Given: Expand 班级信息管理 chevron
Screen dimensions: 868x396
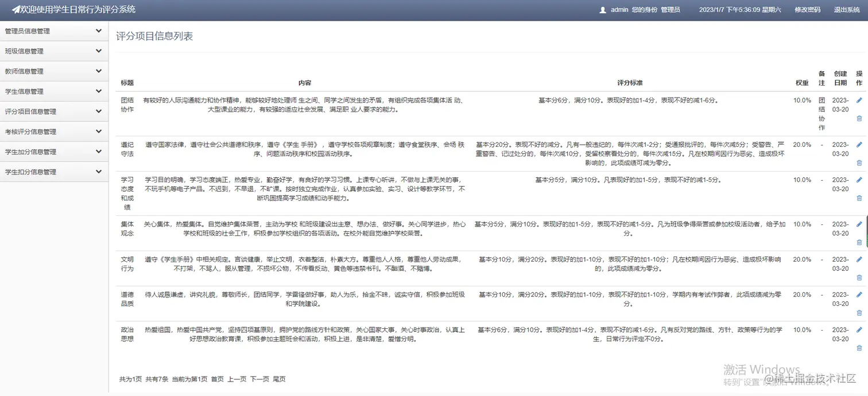Looking at the screenshot, I should click(x=99, y=51).
